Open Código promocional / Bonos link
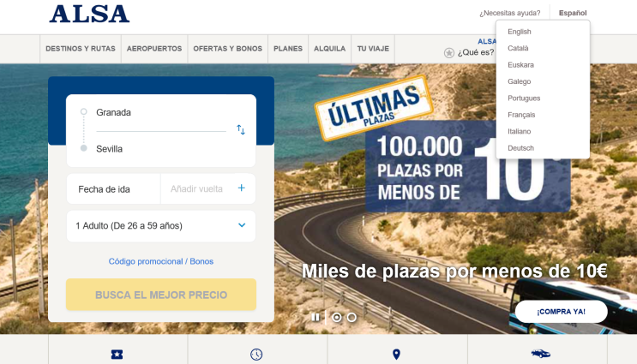Screen dimensions: 637x364 (x=161, y=261)
